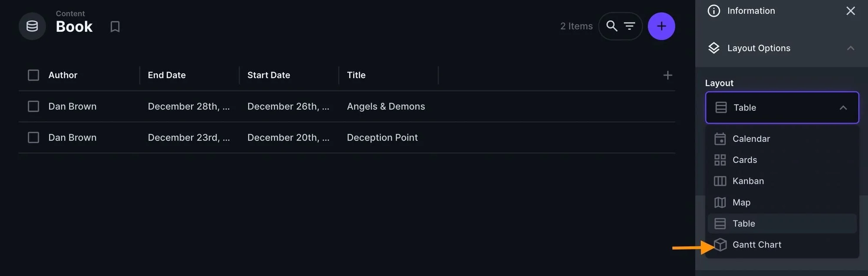Close the Information sidebar panel
The height and width of the screenshot is (276, 868).
(850, 11)
